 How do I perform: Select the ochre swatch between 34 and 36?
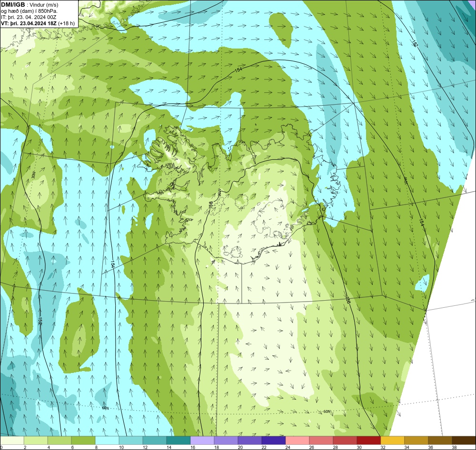click(x=416, y=440)
